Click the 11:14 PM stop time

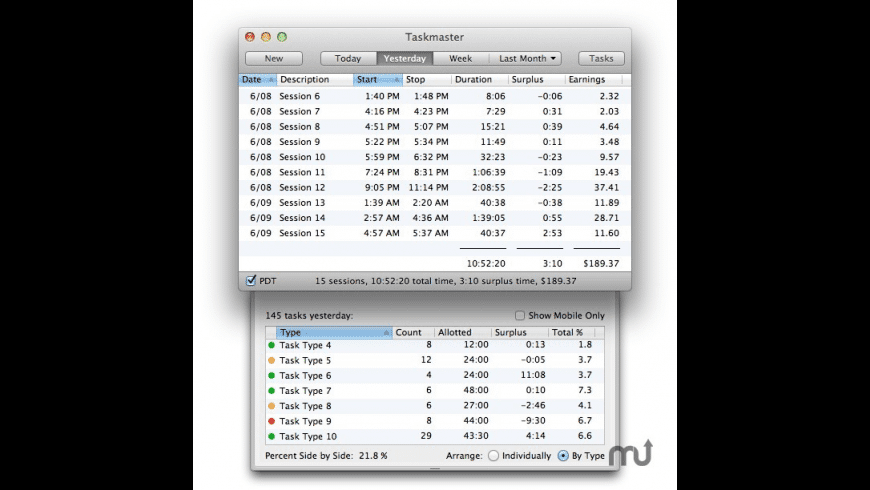pos(428,188)
